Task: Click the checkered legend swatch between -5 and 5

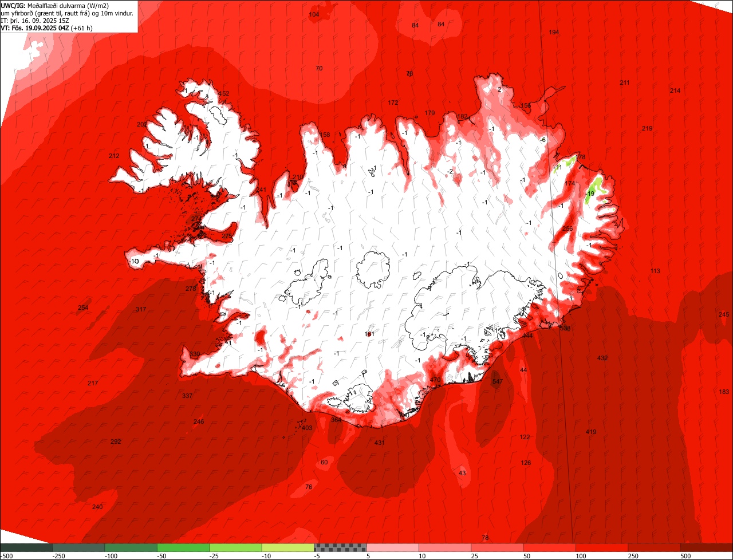Action: 340,547
